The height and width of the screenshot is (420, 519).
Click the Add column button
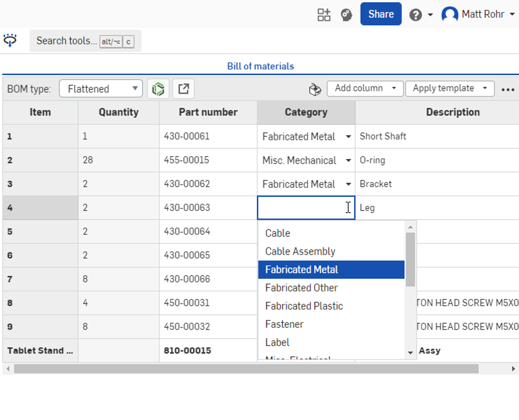click(365, 88)
